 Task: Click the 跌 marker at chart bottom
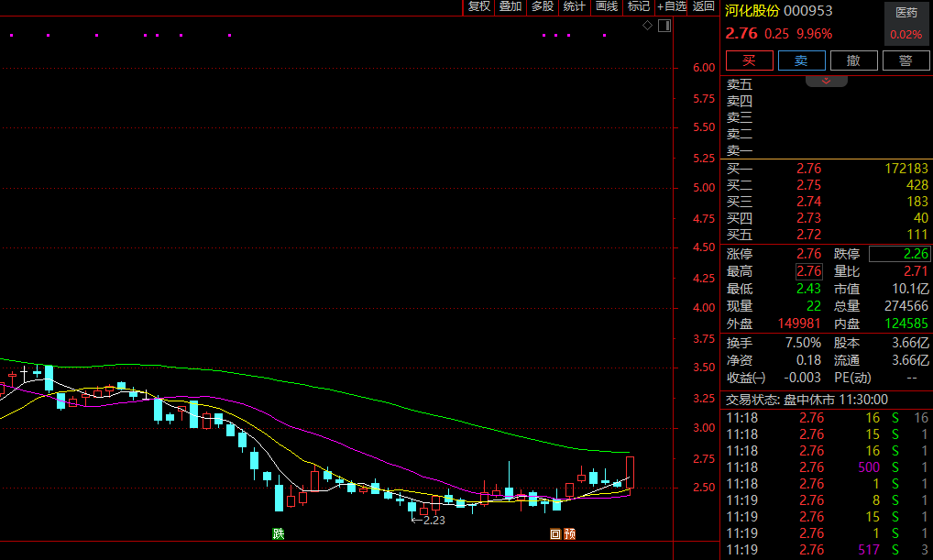278,533
